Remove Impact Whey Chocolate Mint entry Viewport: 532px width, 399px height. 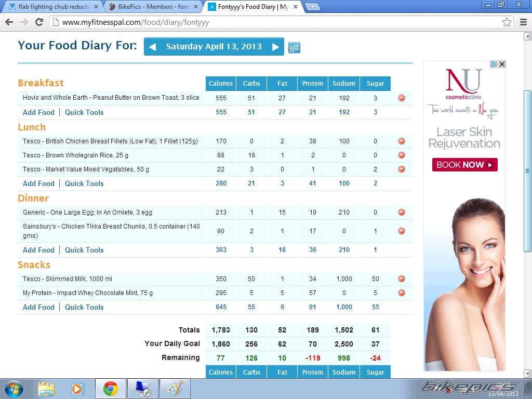coord(402,292)
